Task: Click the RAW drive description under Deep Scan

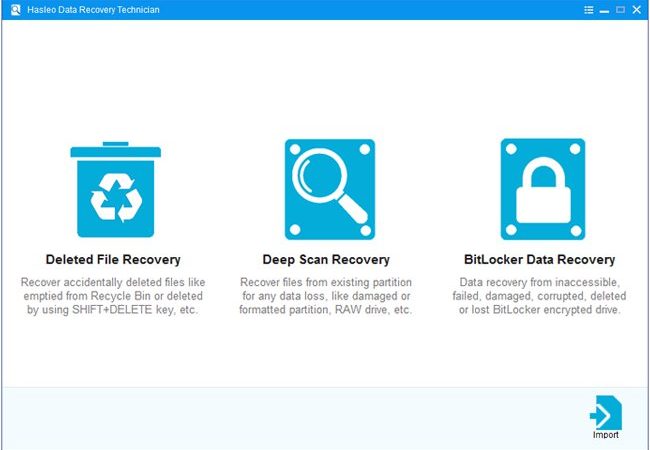Action: [x=326, y=296]
